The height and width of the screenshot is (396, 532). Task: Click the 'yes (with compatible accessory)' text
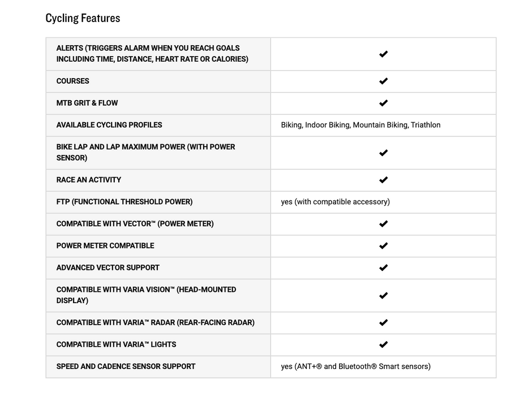click(x=335, y=202)
